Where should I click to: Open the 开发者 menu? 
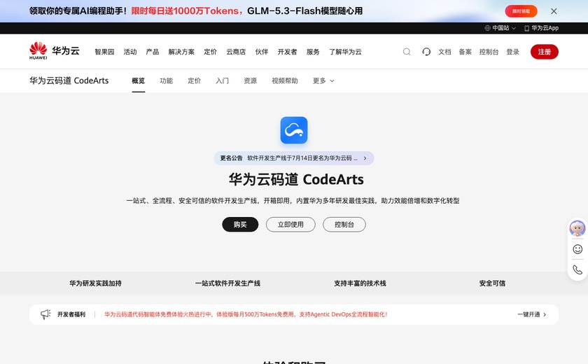pos(287,52)
